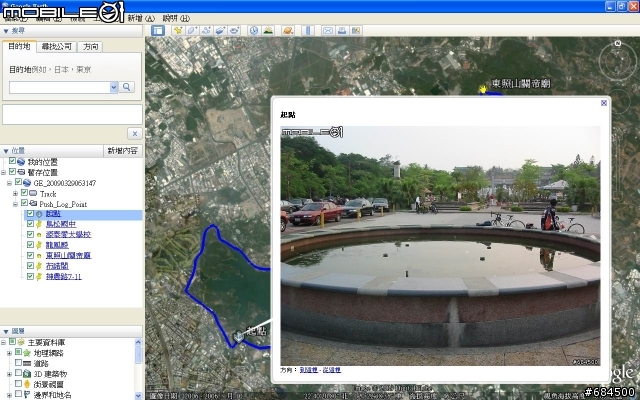This screenshot has width=640, height=400.
Task: Expand the 地理網路 layer node
Action: [9, 353]
